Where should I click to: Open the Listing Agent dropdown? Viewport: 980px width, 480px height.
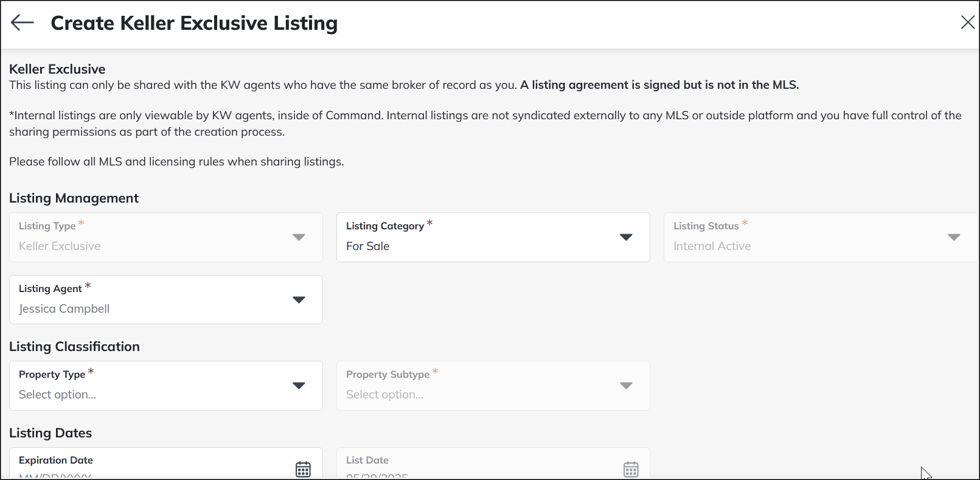click(x=299, y=299)
